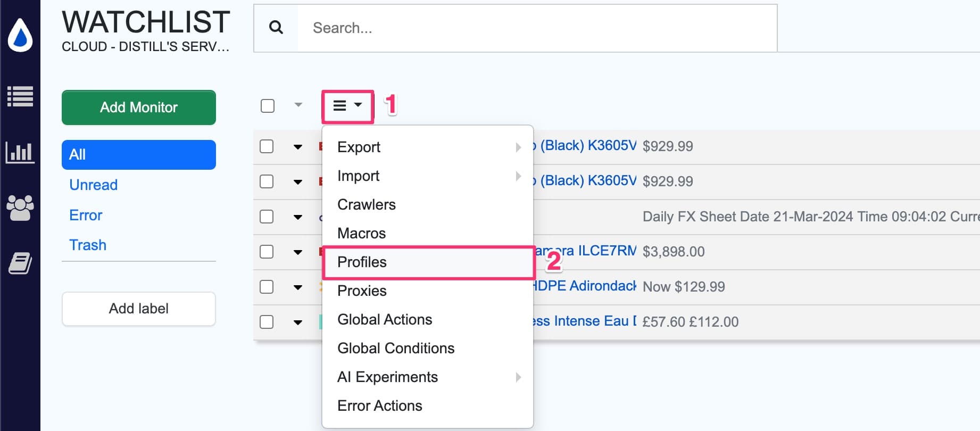Check the first $929.99 monitor's checkbox
980x431 pixels.
pyautogui.click(x=267, y=146)
